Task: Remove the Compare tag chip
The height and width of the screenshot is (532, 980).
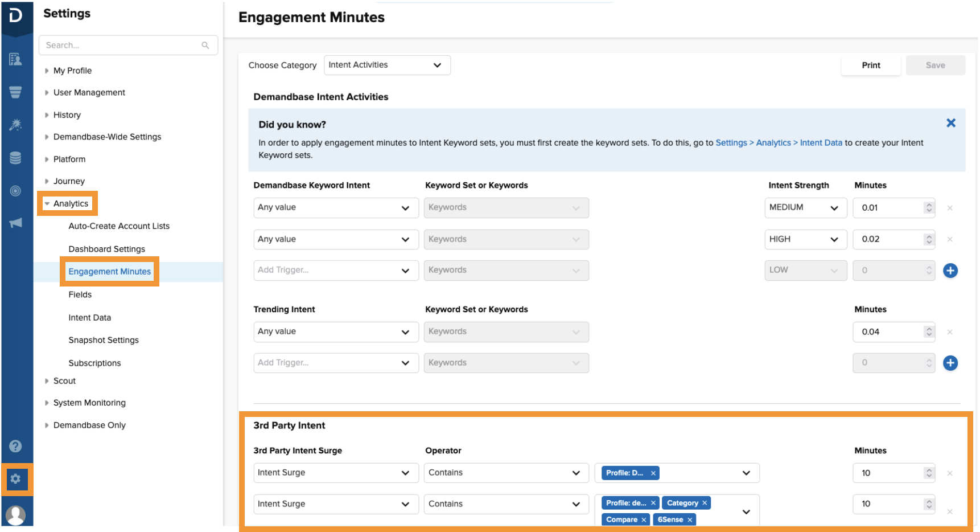Action: pos(644,520)
